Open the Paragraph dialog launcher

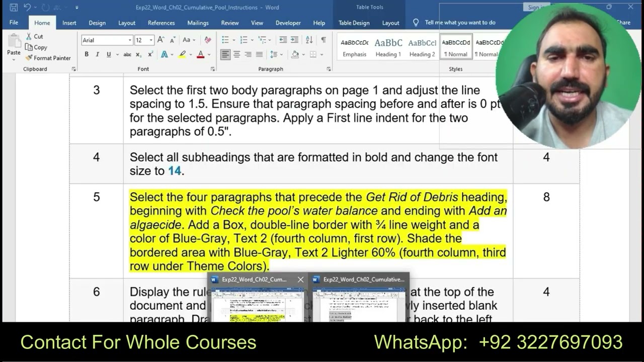coord(329,69)
